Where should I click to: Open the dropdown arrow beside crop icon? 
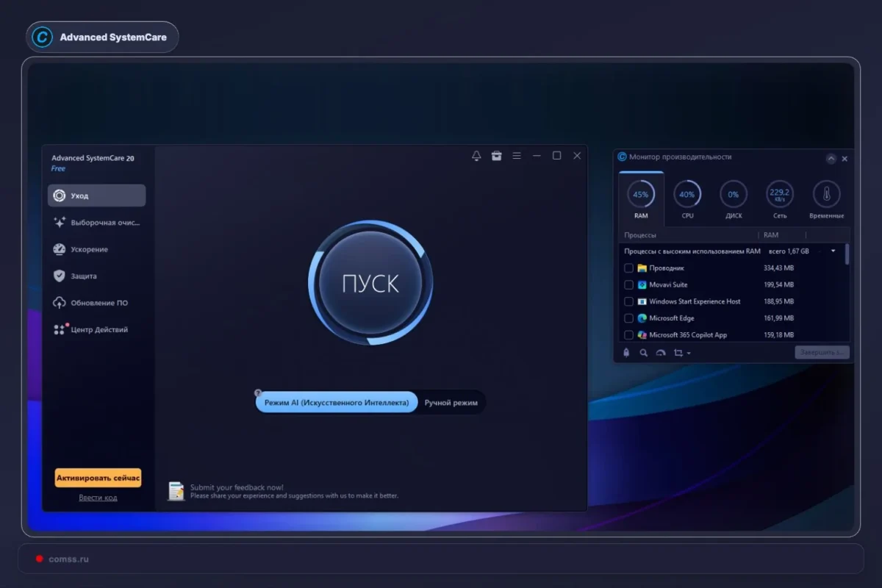pyautogui.click(x=688, y=354)
